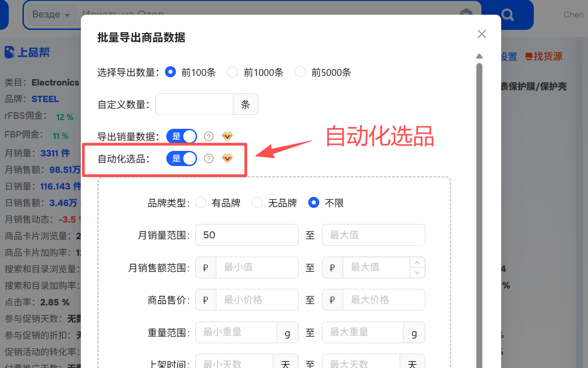Close the batch export dialog

481,34
